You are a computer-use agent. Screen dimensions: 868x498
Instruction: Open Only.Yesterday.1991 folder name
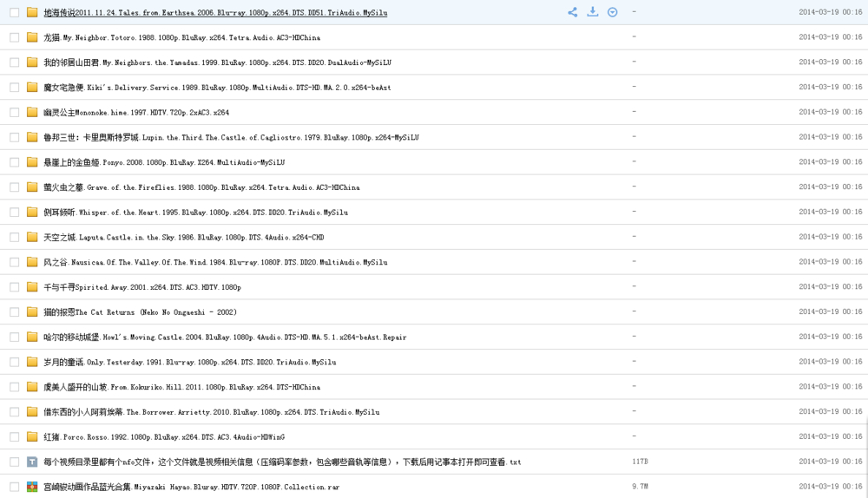[190, 361]
